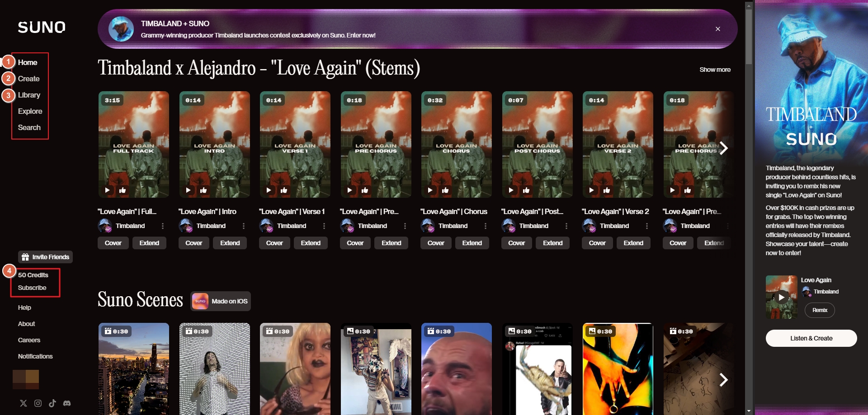Click Cover under "Love Again" Verse 2

point(597,243)
